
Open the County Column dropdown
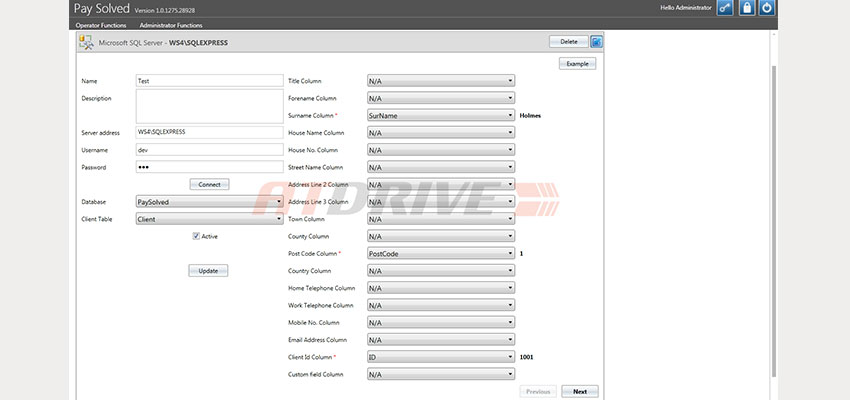(x=441, y=236)
